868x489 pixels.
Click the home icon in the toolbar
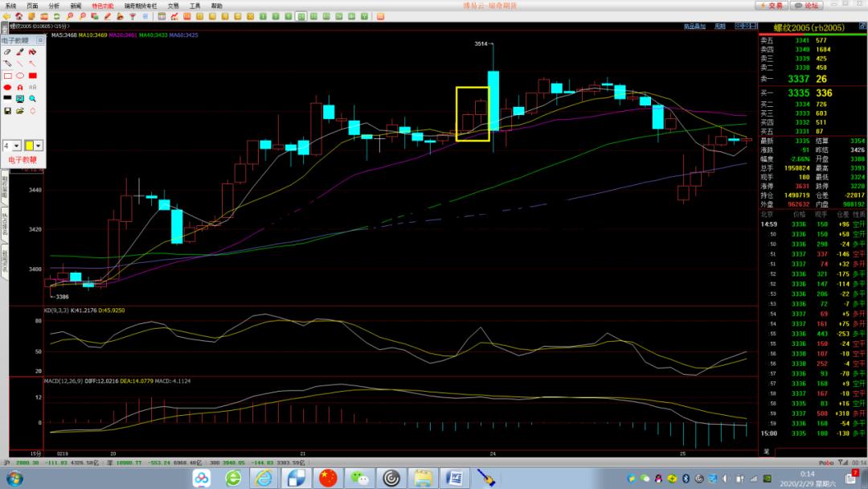pyautogui.click(x=18, y=16)
